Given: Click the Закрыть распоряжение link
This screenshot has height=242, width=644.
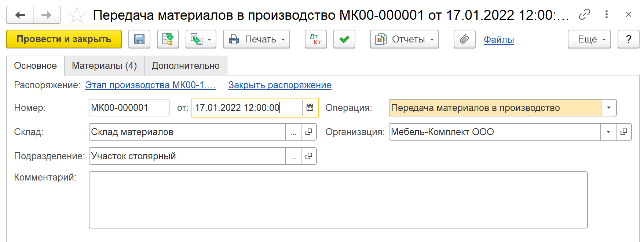Looking at the screenshot, I should click(x=279, y=85).
